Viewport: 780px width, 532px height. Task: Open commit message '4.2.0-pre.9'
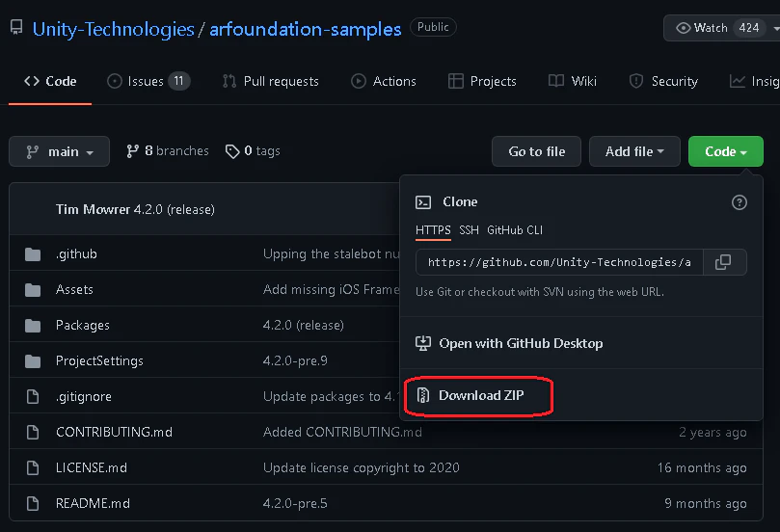point(295,361)
